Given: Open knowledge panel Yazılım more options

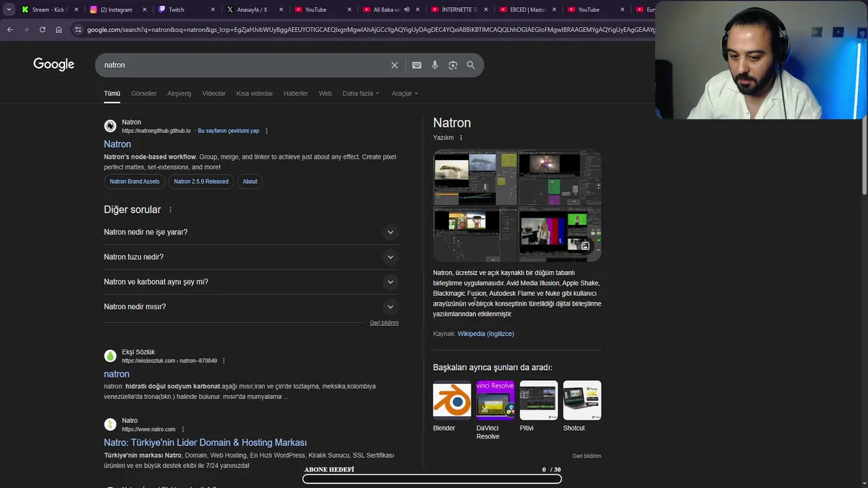Looking at the screenshot, I should [461, 138].
